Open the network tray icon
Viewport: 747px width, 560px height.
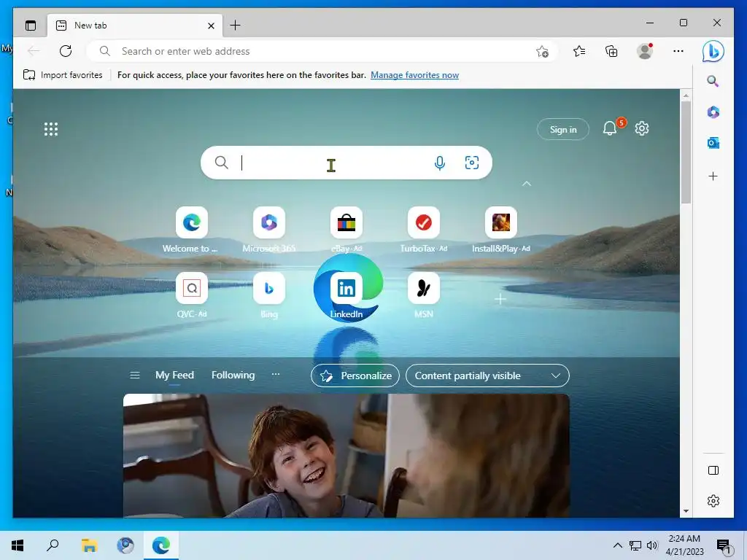point(635,545)
